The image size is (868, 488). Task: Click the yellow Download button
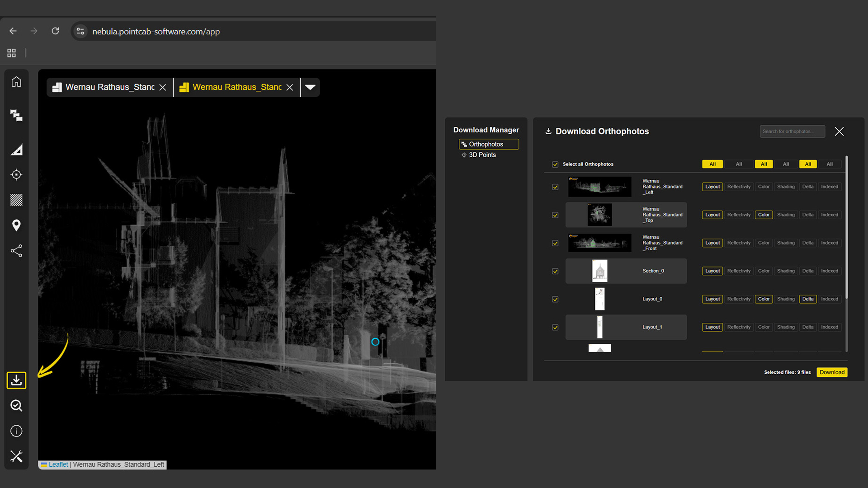point(832,372)
